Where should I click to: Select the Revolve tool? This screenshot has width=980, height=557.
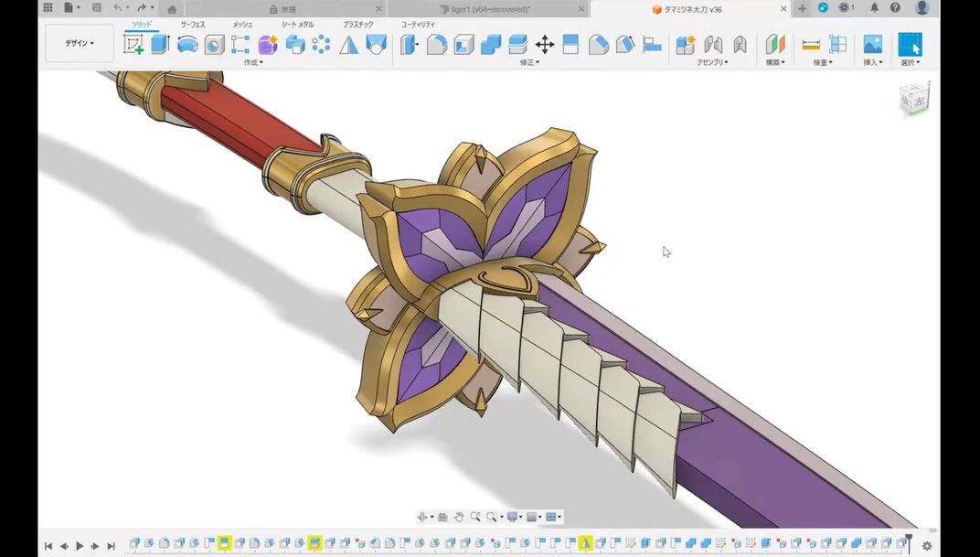187,45
